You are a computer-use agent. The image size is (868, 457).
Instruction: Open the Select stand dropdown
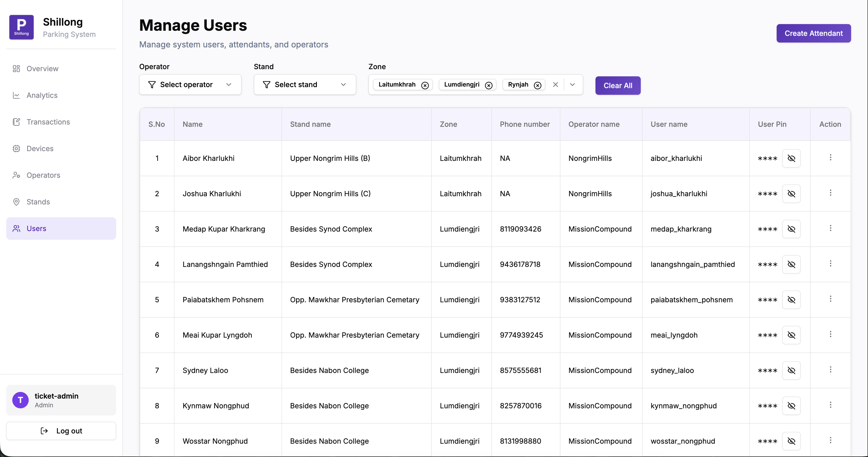point(305,85)
